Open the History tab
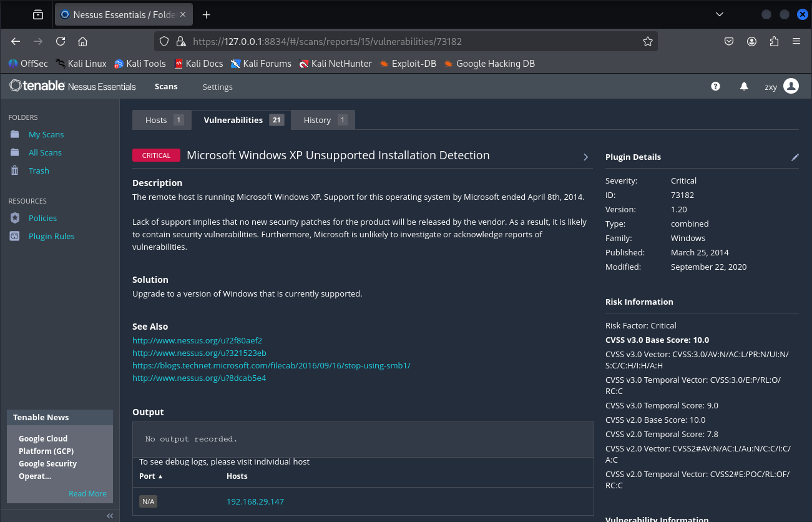 [x=323, y=120]
